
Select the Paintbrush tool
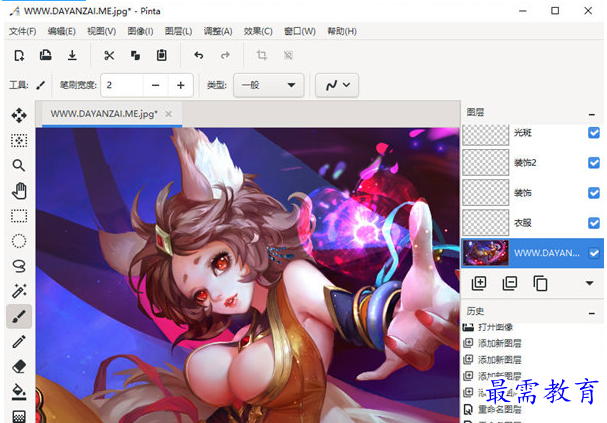point(19,316)
